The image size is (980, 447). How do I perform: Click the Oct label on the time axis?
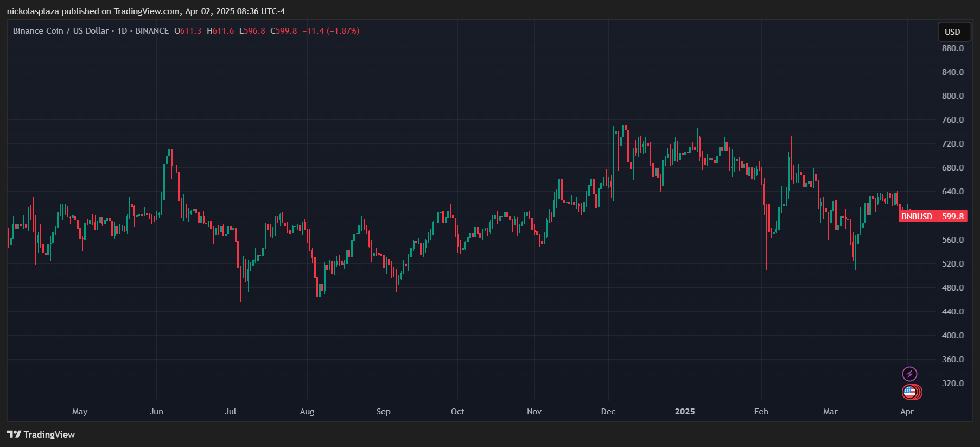pos(457,412)
